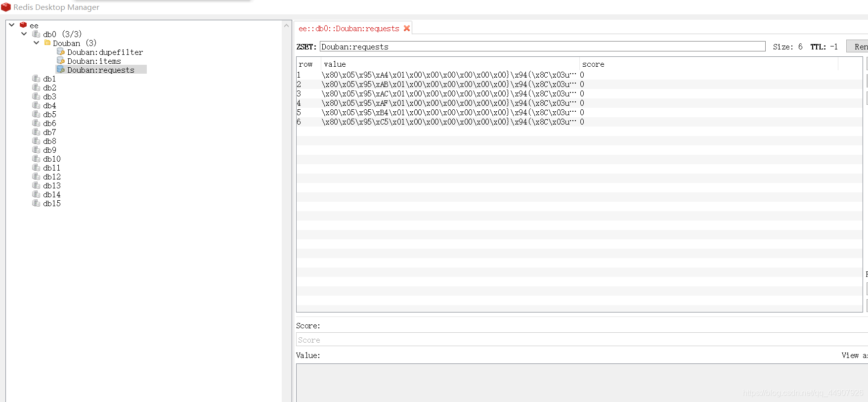Viewport: 868px width, 402px height.
Task: Click the ee server connection icon
Action: [23, 25]
